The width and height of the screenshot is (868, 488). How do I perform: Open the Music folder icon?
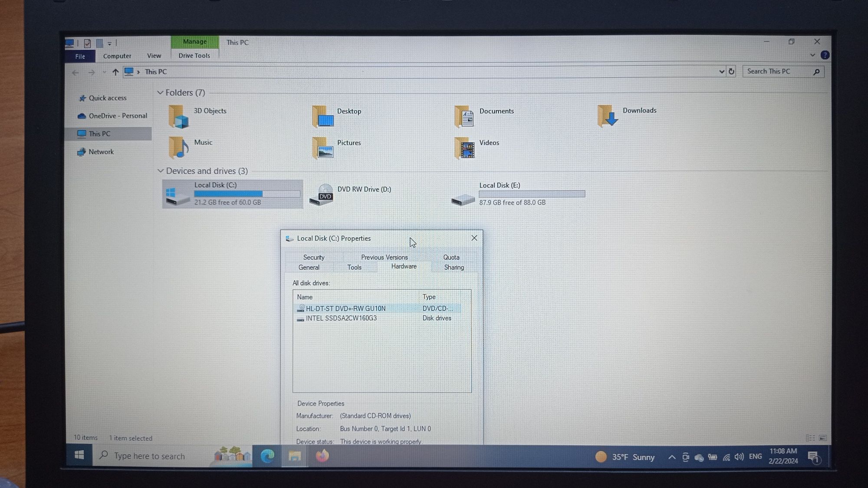(178, 147)
